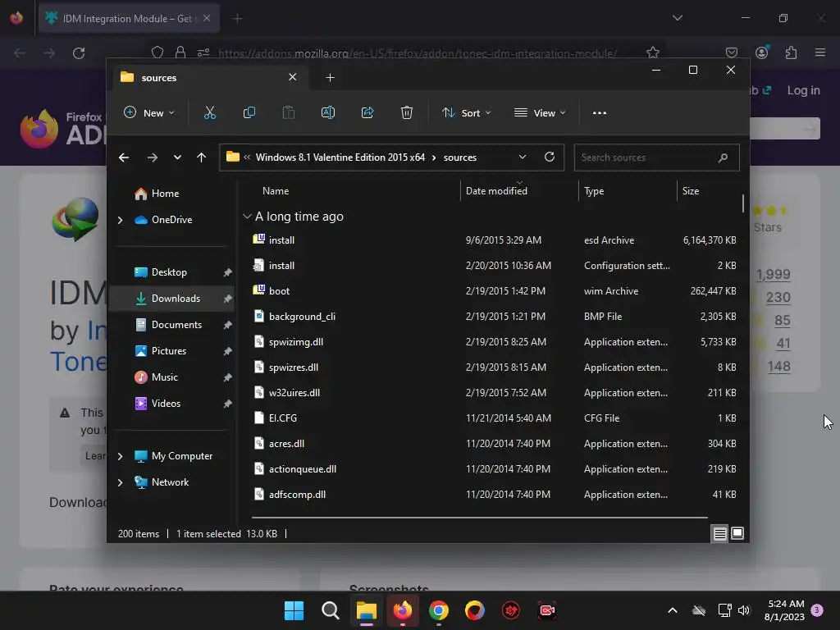The width and height of the screenshot is (840, 630).
Task: Sort by Date modified column header
Action: 496,190
